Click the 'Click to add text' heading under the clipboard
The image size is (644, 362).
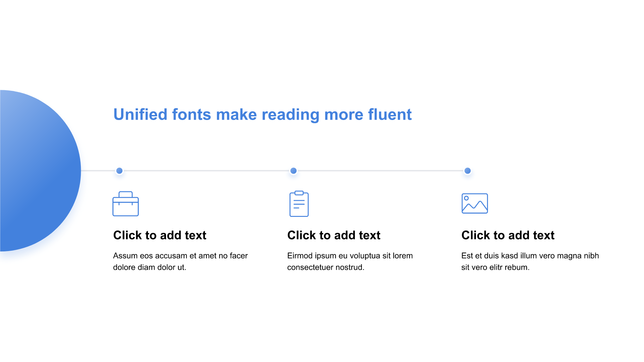coord(334,235)
